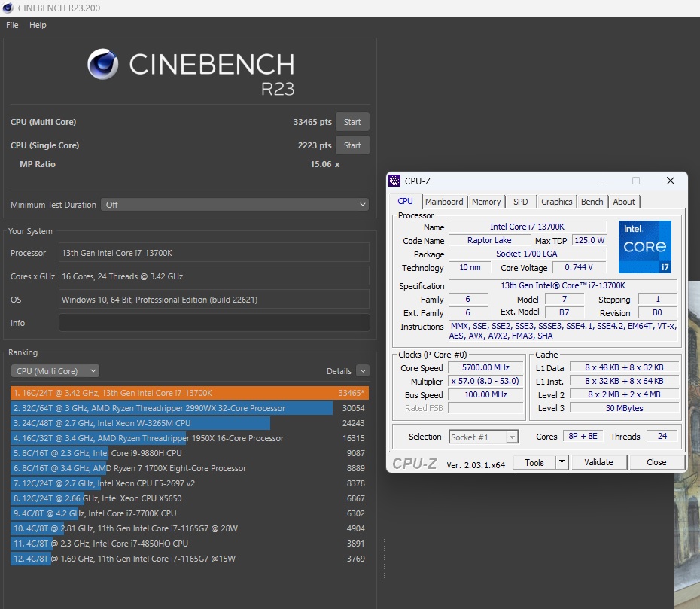
Task: Click the Cinebench title bar app icon
Action: (x=8, y=8)
